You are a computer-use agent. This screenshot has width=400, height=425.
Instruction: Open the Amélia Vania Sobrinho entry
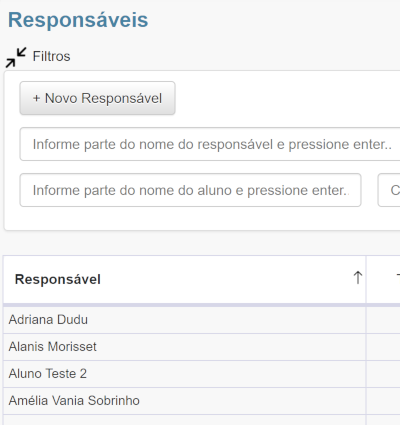click(x=74, y=401)
